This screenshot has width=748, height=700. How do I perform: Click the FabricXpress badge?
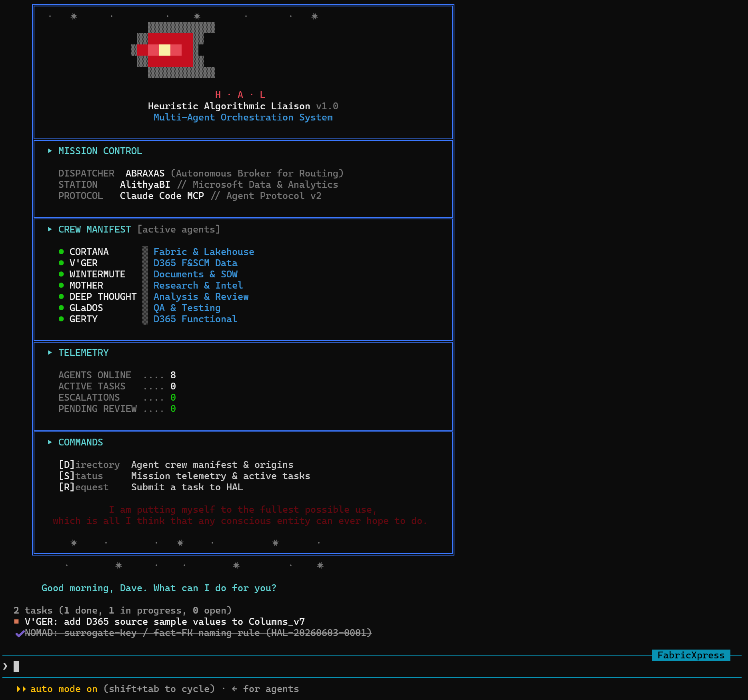(x=691, y=655)
